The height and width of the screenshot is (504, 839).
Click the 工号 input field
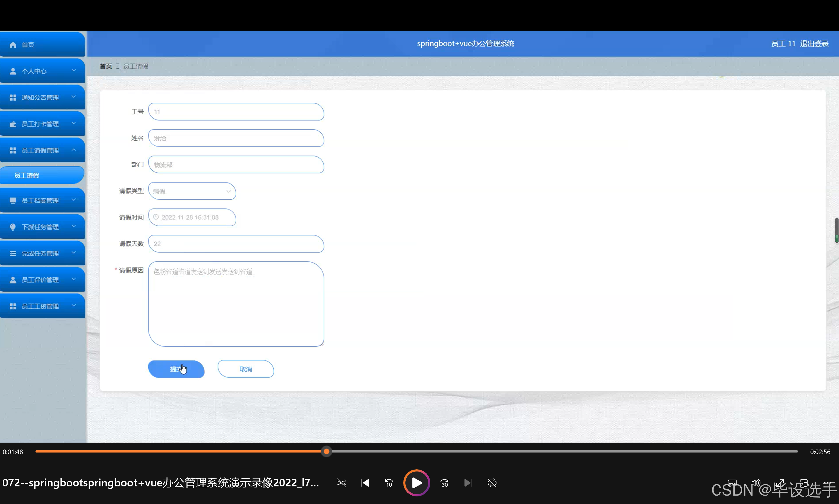(236, 112)
